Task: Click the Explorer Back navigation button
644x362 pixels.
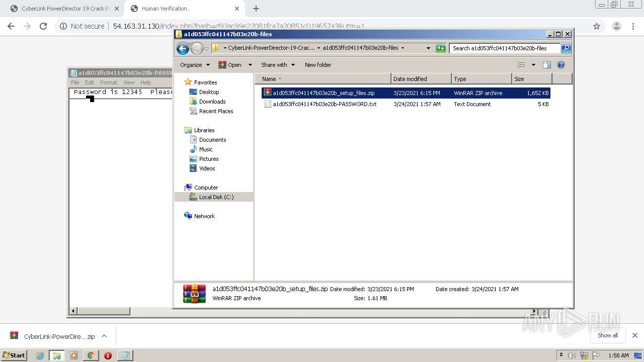Action: pyautogui.click(x=183, y=48)
